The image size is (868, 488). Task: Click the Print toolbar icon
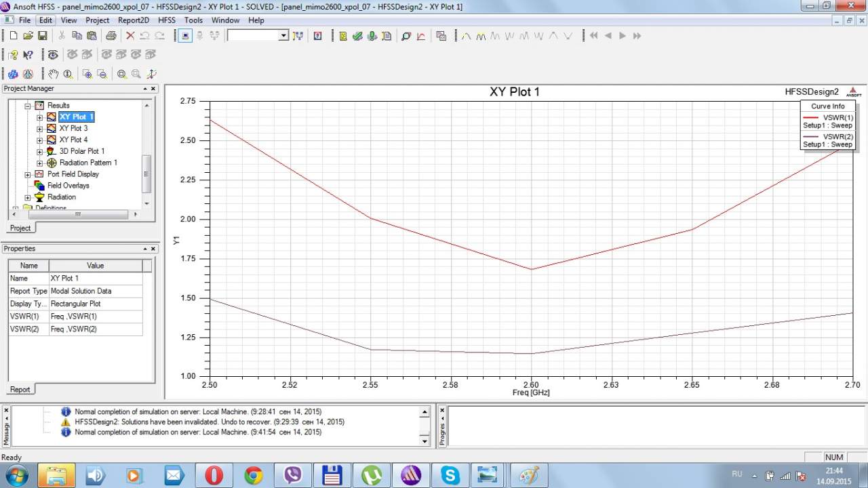tap(111, 36)
